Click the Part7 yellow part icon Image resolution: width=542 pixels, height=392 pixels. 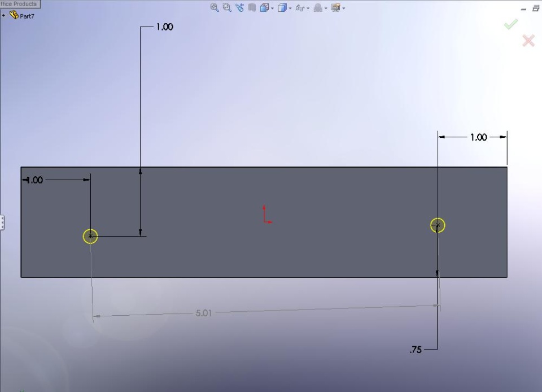[14, 15]
